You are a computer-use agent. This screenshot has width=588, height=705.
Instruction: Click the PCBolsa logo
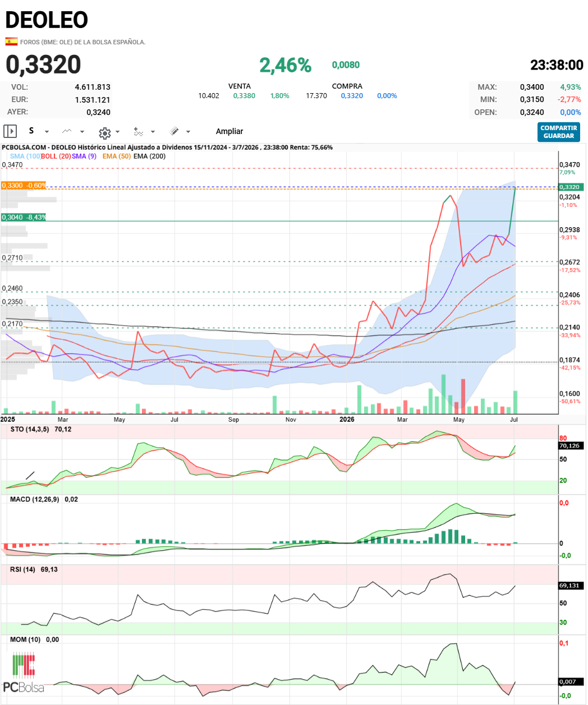point(23,672)
